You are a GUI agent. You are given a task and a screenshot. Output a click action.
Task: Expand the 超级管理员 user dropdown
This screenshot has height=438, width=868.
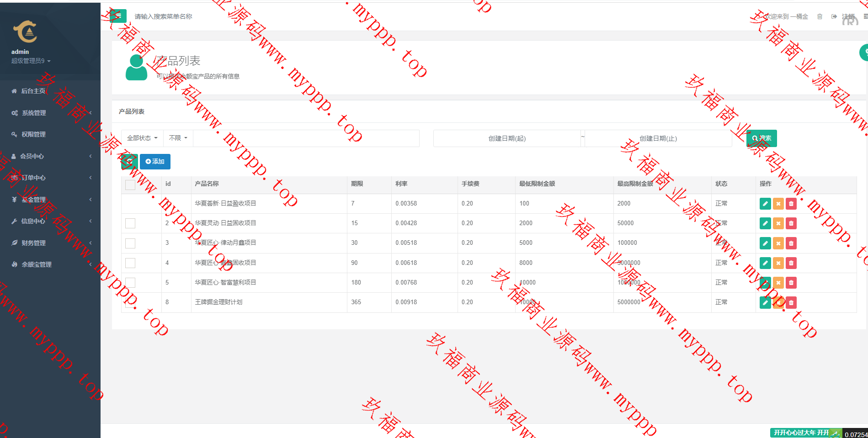[31, 61]
